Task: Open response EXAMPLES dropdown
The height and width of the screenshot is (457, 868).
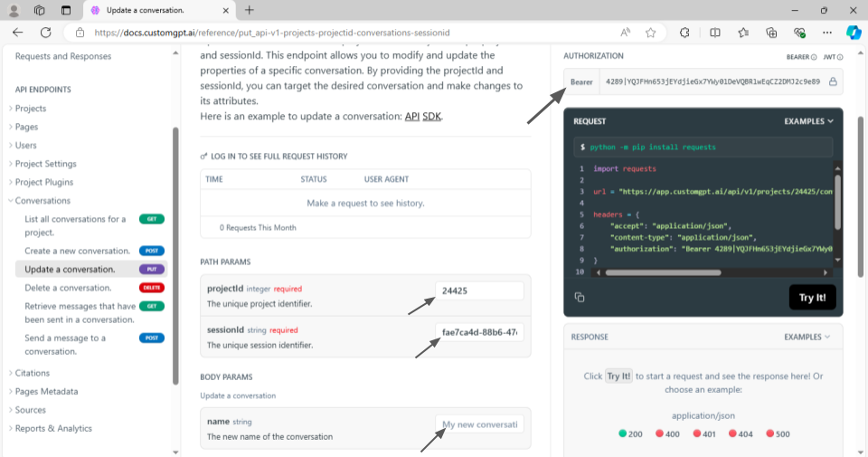Action: coord(807,337)
